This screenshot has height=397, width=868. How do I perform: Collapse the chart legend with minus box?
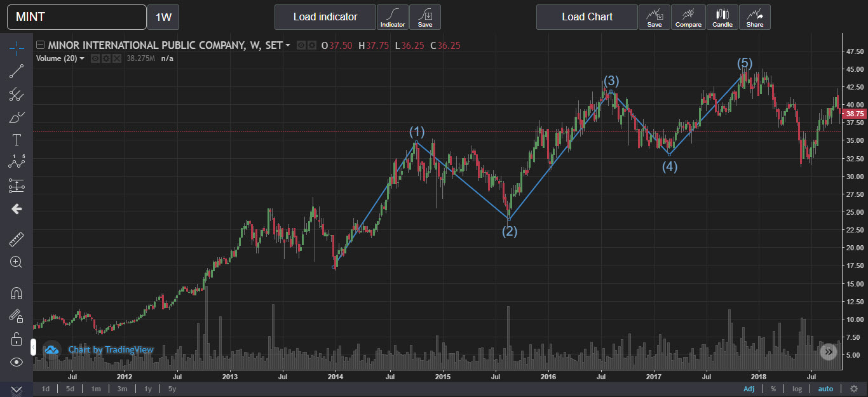(x=40, y=46)
